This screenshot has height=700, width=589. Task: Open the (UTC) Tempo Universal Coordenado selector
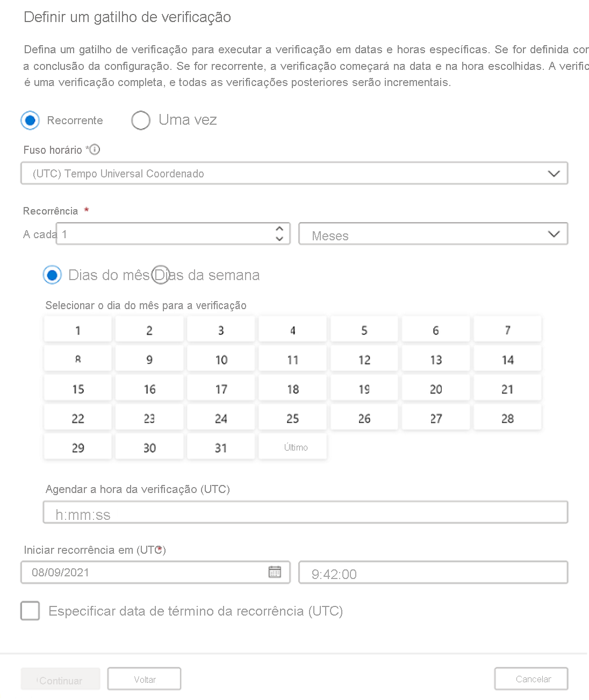[294, 173]
